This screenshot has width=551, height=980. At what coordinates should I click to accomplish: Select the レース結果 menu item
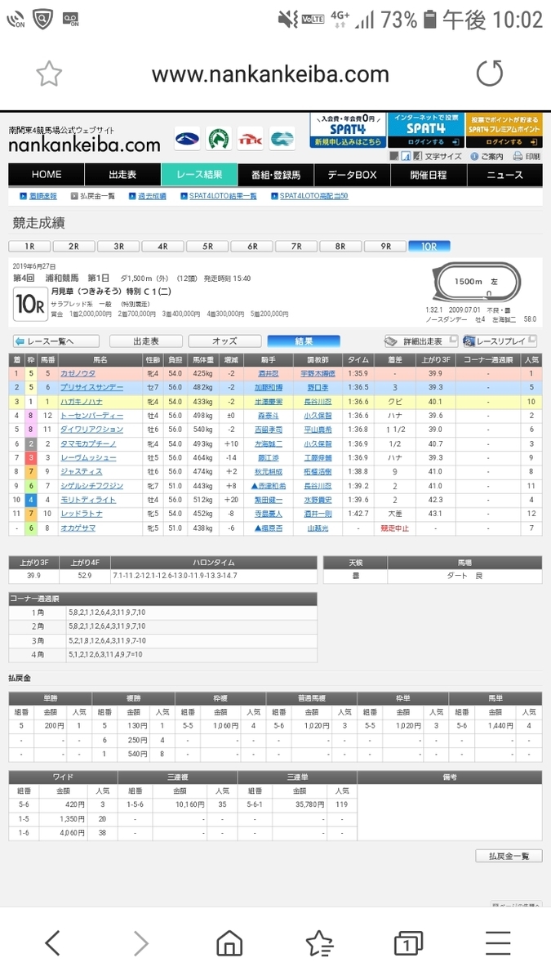pos(199,175)
